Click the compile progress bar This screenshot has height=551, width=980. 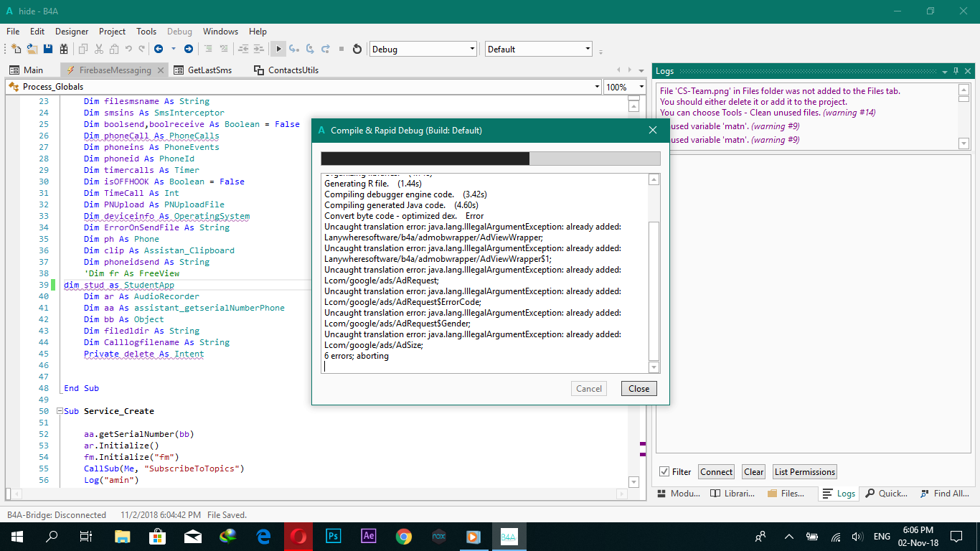(490, 159)
